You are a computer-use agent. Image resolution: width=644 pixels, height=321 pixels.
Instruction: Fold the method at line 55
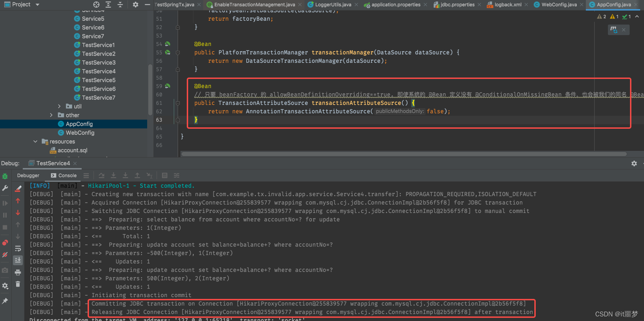(x=178, y=53)
